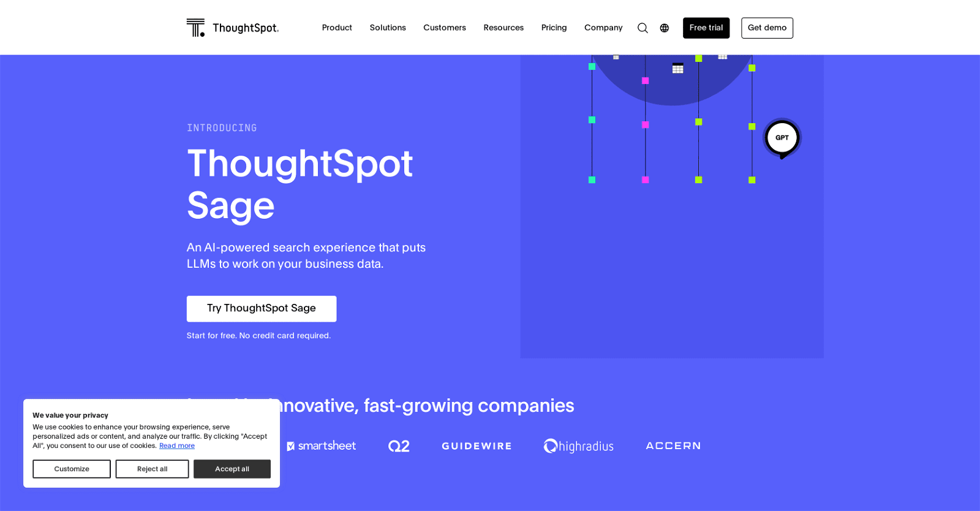
Task: Expand the Resources menu
Action: click(503, 28)
